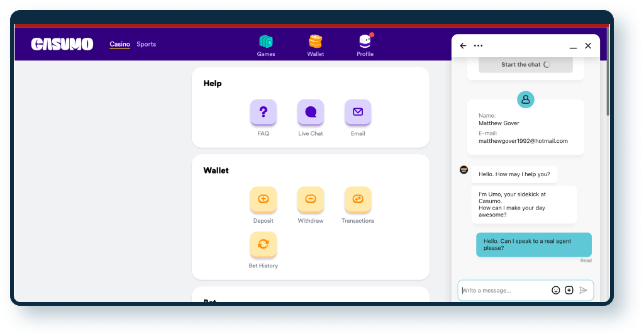644x336 pixels.
Task: Select the Withdraw wallet icon
Action: [x=311, y=199]
